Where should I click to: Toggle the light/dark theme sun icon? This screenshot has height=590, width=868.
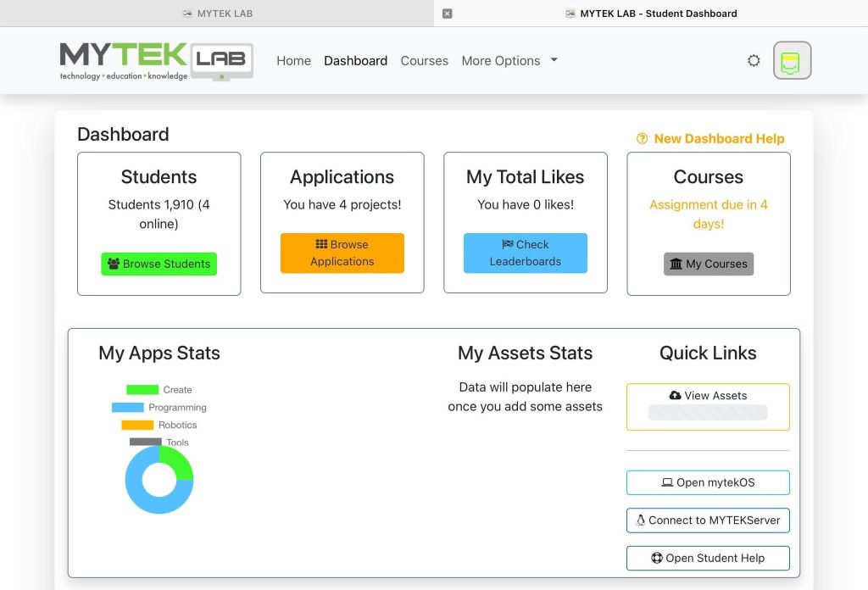point(754,61)
